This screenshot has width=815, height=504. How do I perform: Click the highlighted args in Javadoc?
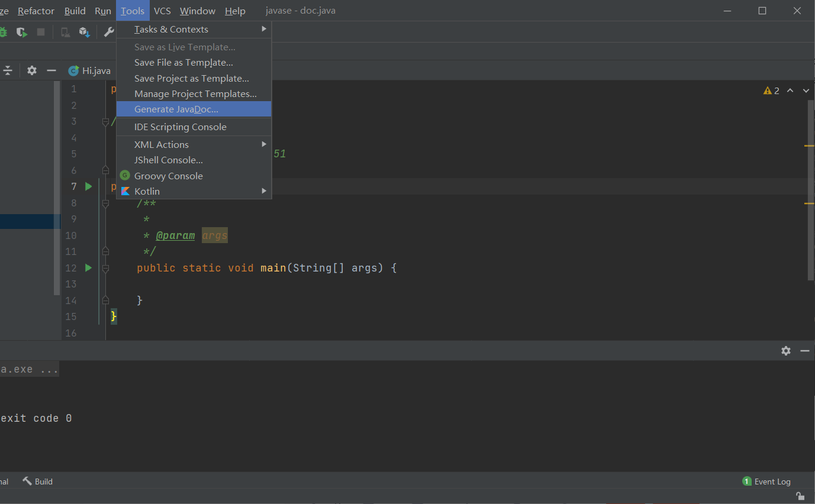(x=215, y=235)
